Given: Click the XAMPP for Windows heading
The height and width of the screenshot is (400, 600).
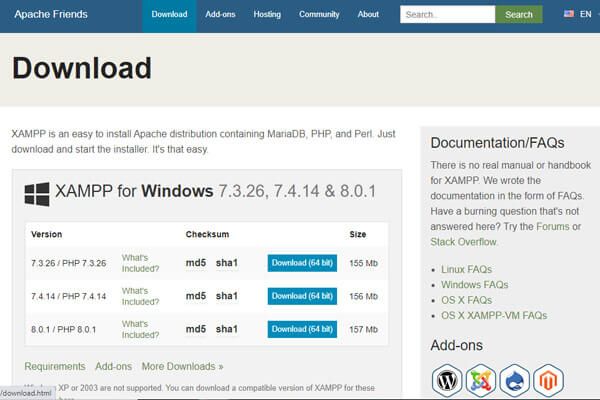Looking at the screenshot, I should (215, 191).
